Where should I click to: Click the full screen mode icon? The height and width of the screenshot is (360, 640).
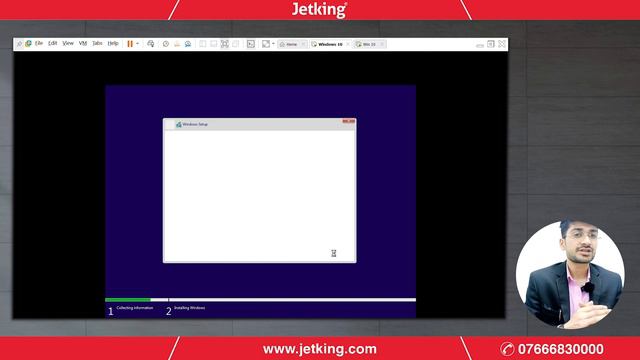point(224,44)
